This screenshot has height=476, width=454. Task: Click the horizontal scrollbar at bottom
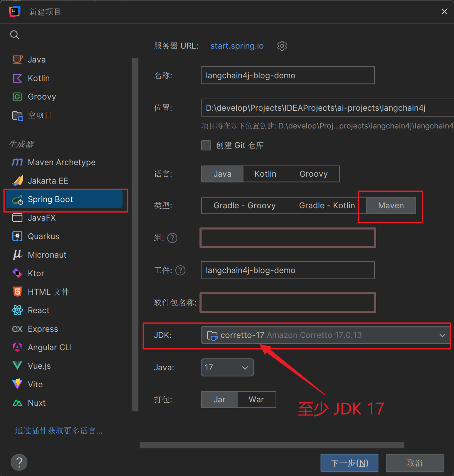(272, 445)
